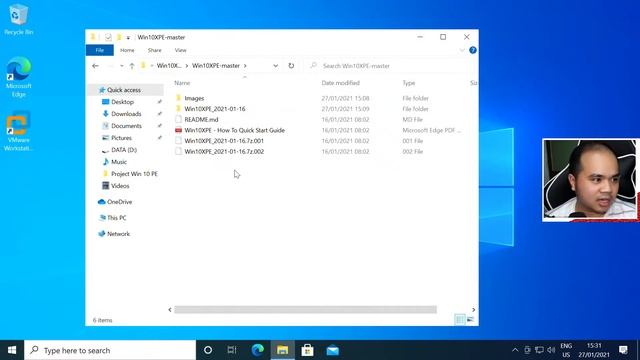Open Microsoft Store from taskbar
This screenshot has width=640, height=360.
307,350
